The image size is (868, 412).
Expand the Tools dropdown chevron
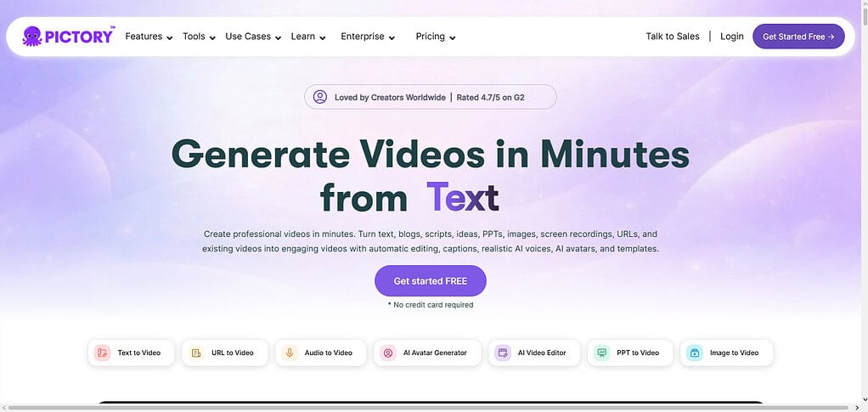coord(212,38)
